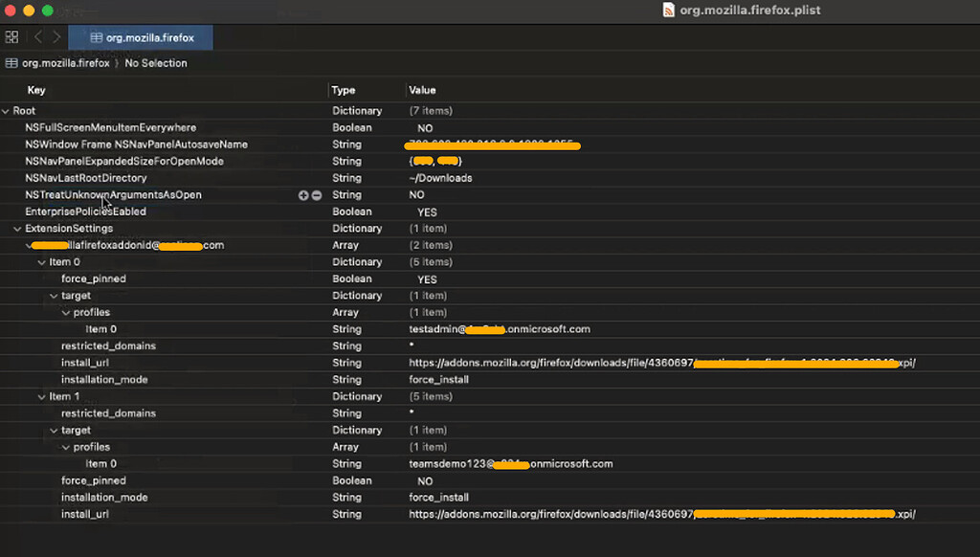This screenshot has height=557, width=980.
Task: Open the project navigator grid icon
Action: 11,36
